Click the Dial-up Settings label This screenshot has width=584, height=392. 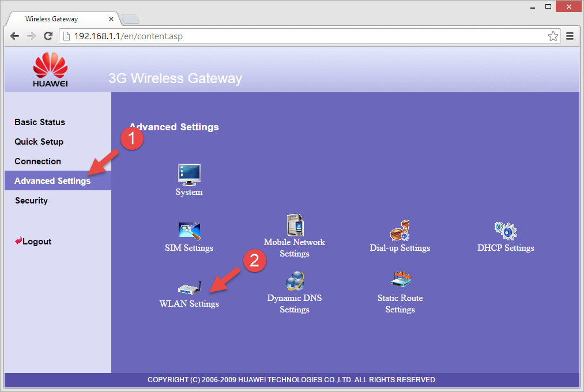pyautogui.click(x=400, y=248)
